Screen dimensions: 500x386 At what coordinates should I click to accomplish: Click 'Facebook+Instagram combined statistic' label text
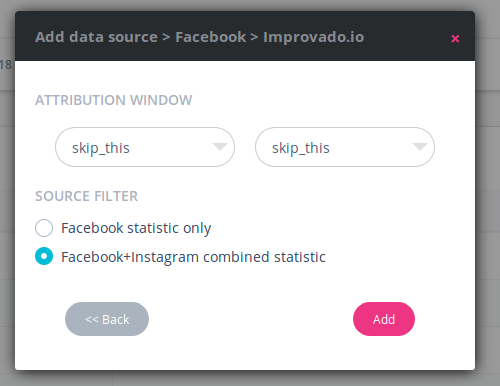[x=193, y=257]
